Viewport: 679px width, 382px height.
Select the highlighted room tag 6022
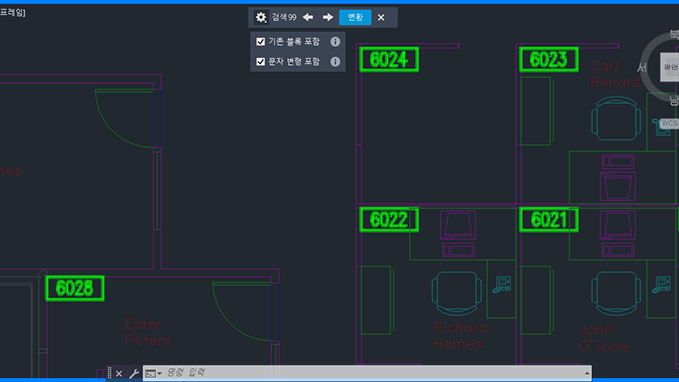(x=389, y=220)
